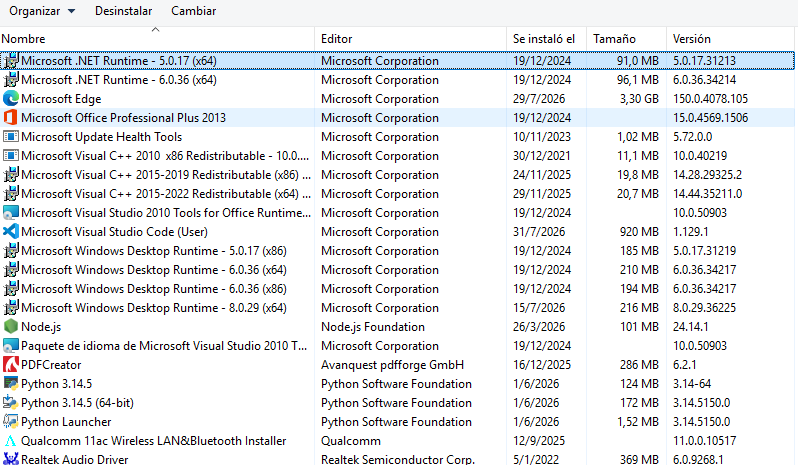Click the 3,30 GB size value
798x465 pixels.
(639, 99)
